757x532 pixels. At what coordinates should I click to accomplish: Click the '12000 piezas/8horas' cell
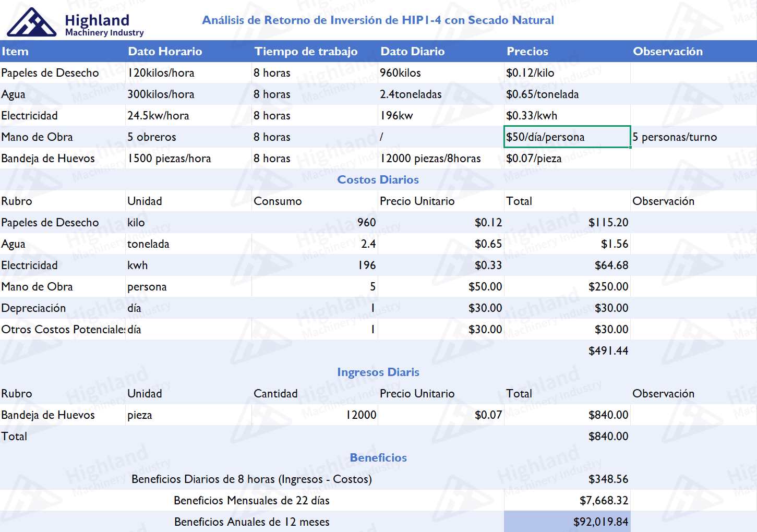tap(430, 159)
